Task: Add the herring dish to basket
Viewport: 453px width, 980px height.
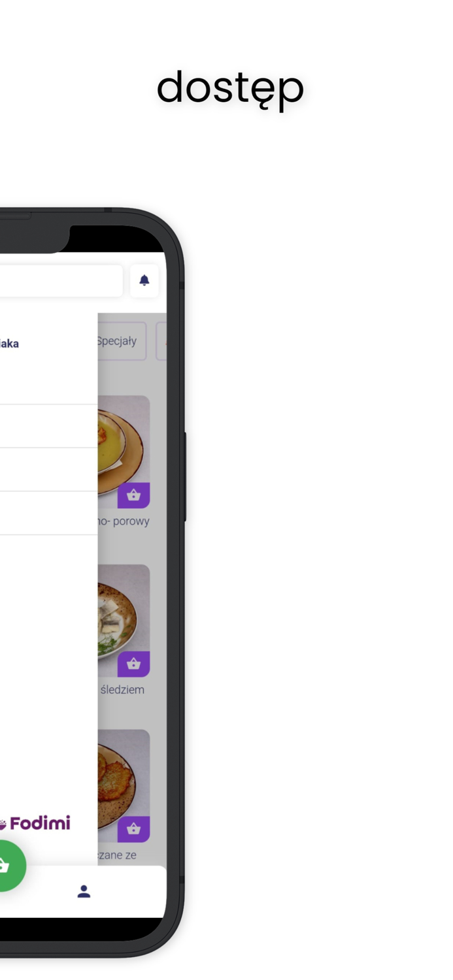Action: click(134, 664)
